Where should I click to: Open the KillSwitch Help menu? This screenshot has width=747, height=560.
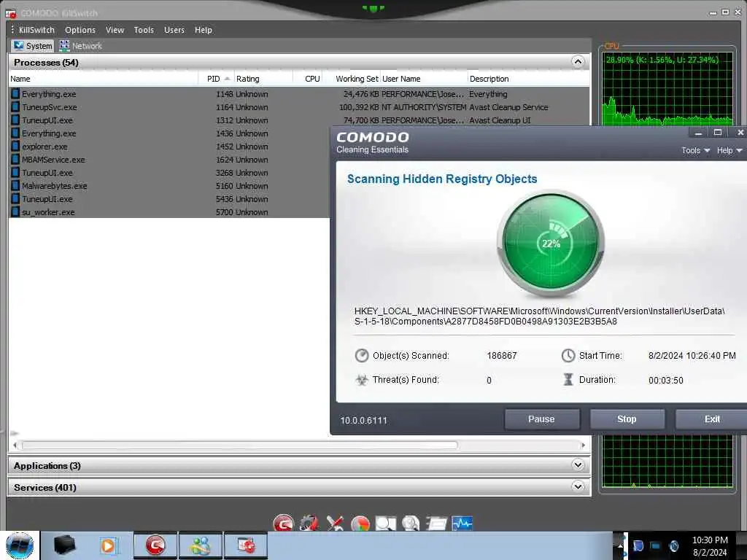204,30
